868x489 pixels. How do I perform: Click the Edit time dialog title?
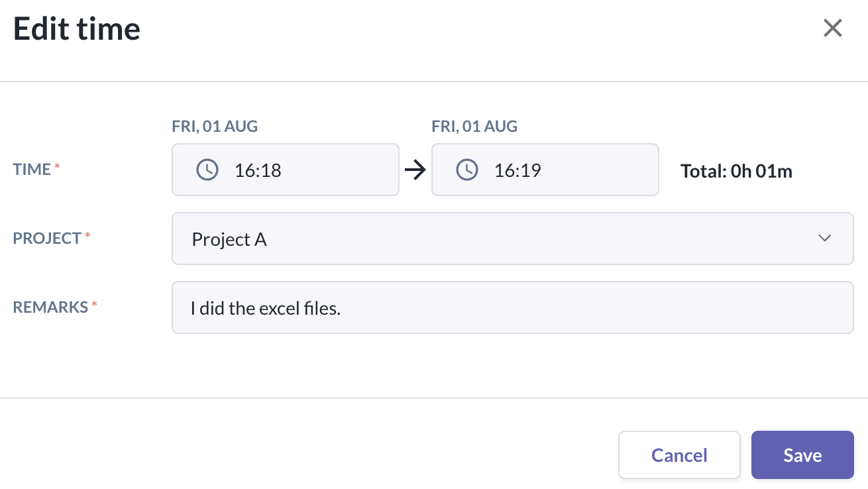(77, 30)
